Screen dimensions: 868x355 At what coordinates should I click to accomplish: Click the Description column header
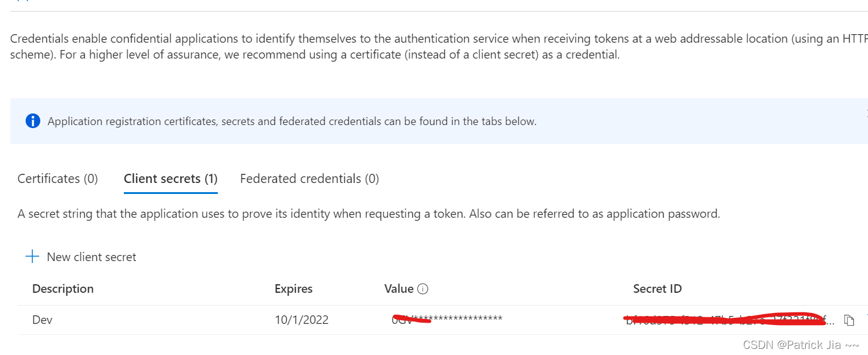63,289
